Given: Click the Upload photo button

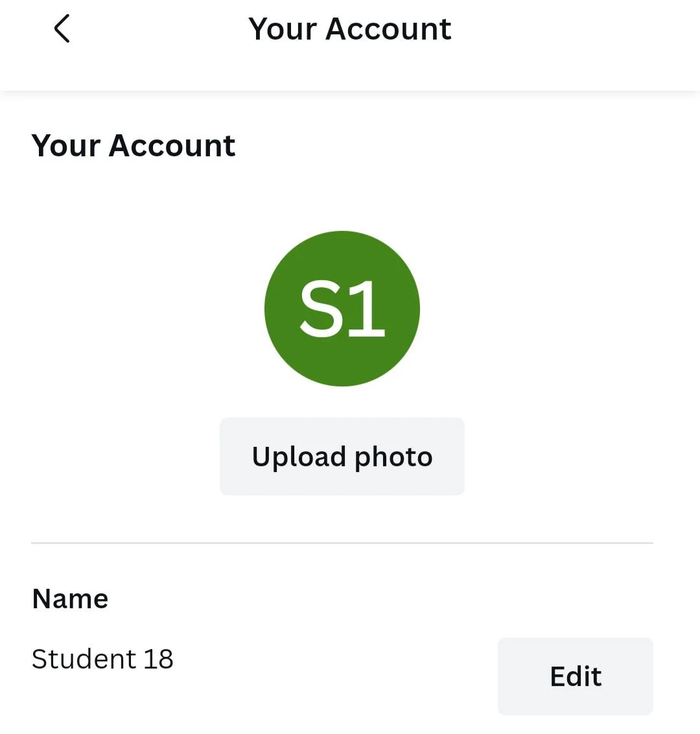Looking at the screenshot, I should coord(342,456).
